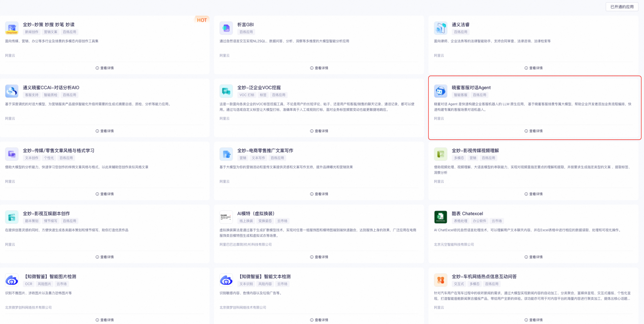Select the 营销文案 tag
644x324 pixels.
click(x=51, y=32)
